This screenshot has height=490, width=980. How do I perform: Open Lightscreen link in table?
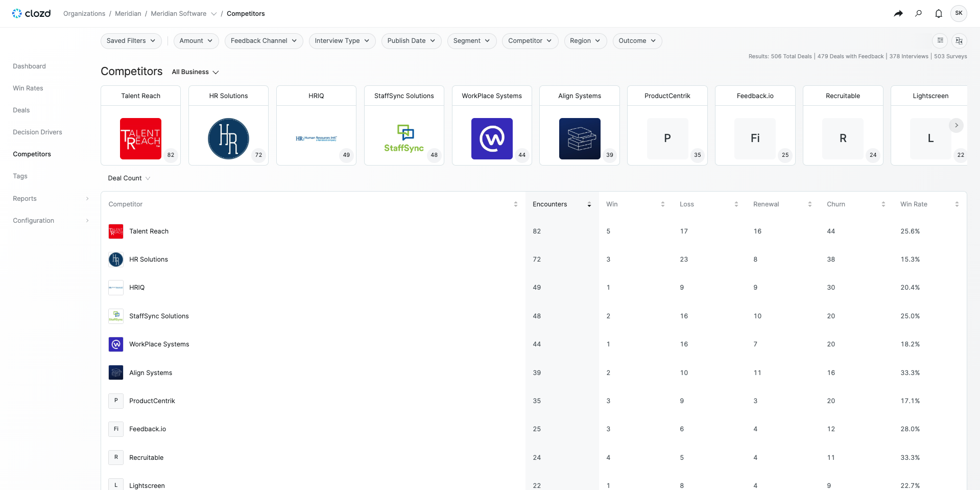point(147,486)
